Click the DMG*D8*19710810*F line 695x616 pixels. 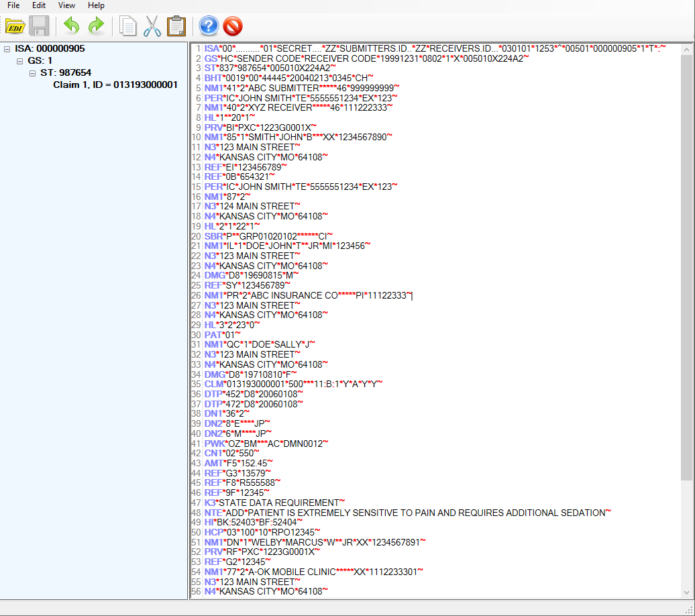[x=250, y=374]
